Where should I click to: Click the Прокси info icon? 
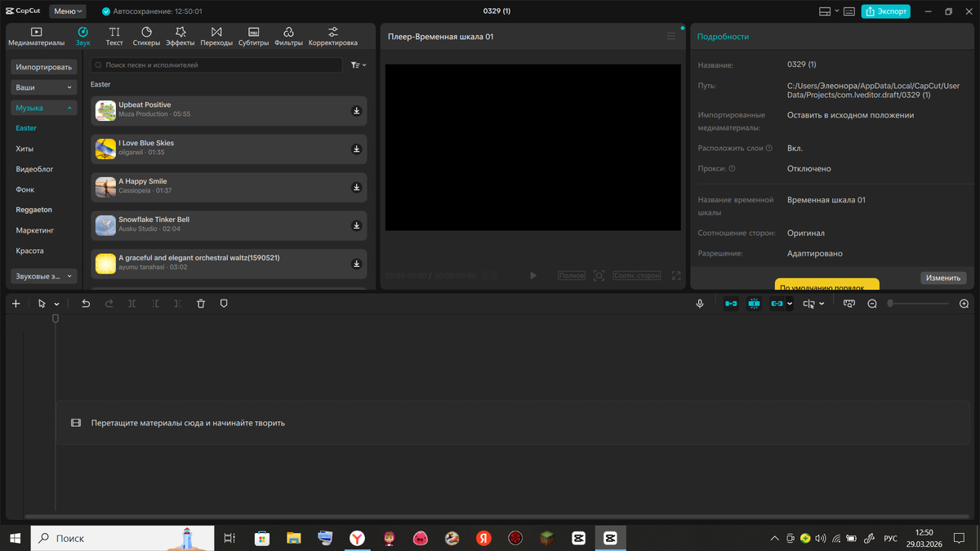coord(732,169)
